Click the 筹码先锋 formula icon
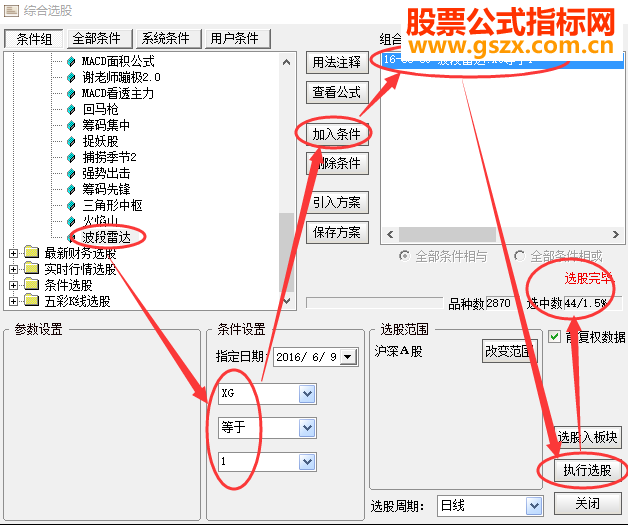The image size is (628, 525). pos(71,189)
